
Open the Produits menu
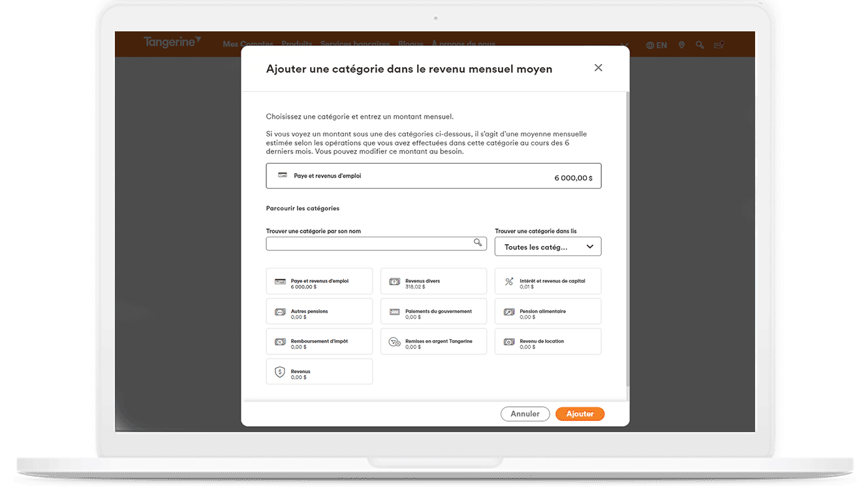pyautogui.click(x=297, y=44)
